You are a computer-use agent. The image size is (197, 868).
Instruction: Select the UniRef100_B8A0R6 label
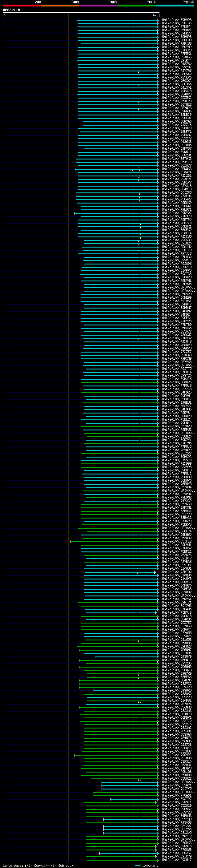[177, 382]
